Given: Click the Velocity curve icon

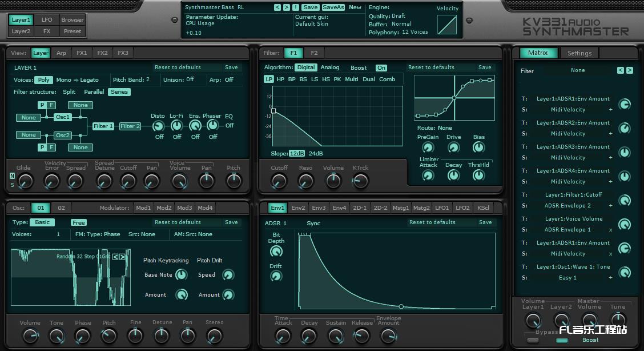Looking at the screenshot, I should [447, 25].
